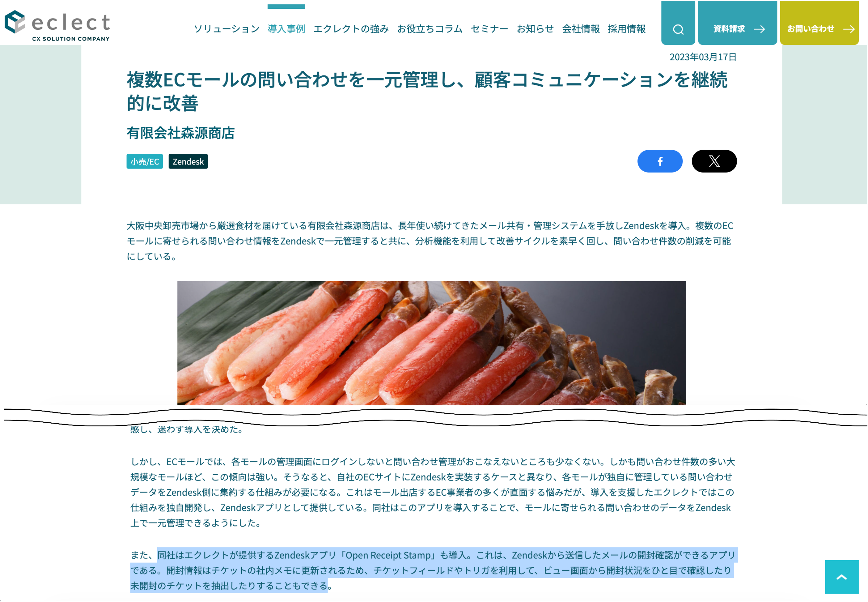The width and height of the screenshot is (868, 602).
Task: Open 会社情報 navigation item
Action: pyautogui.click(x=581, y=29)
